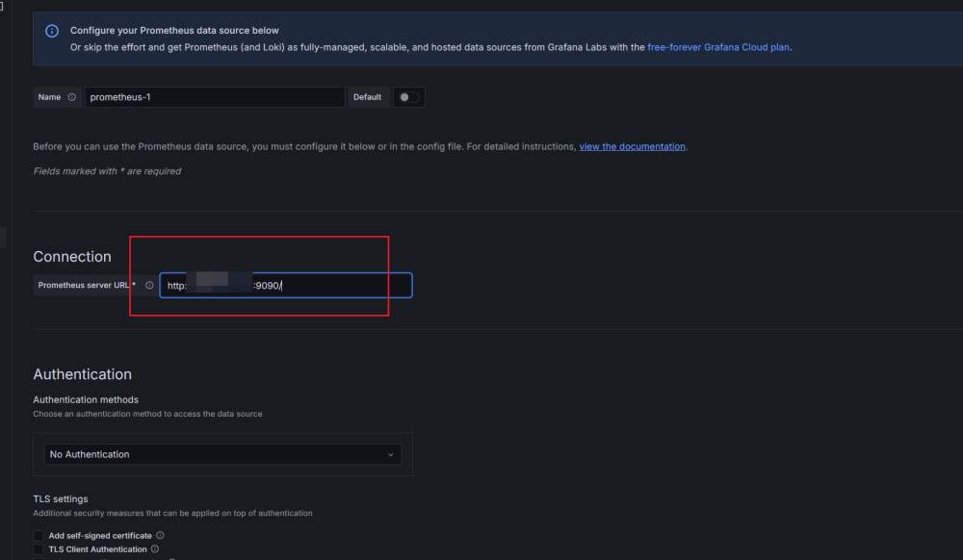Click the Connection section heading

(x=72, y=257)
